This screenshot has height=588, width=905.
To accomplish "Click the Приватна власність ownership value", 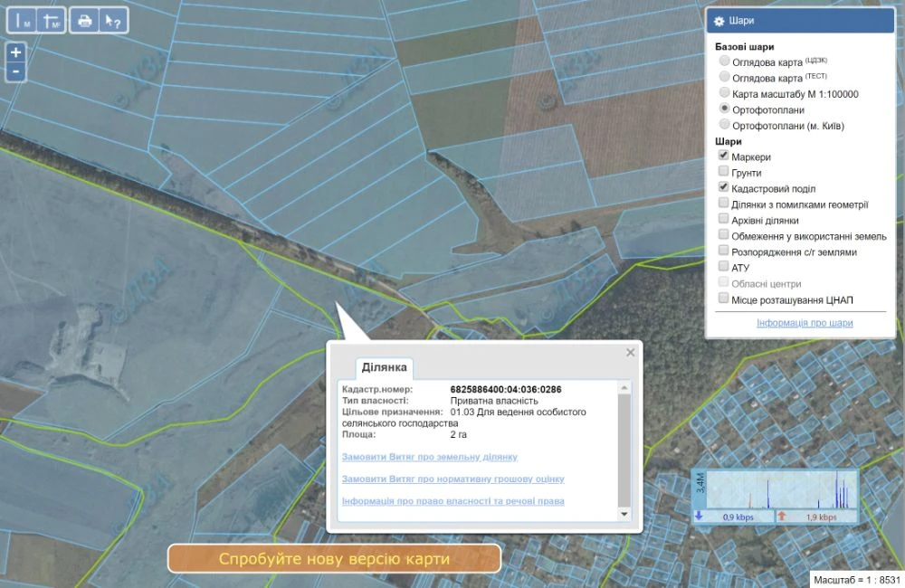I will coord(494,401).
